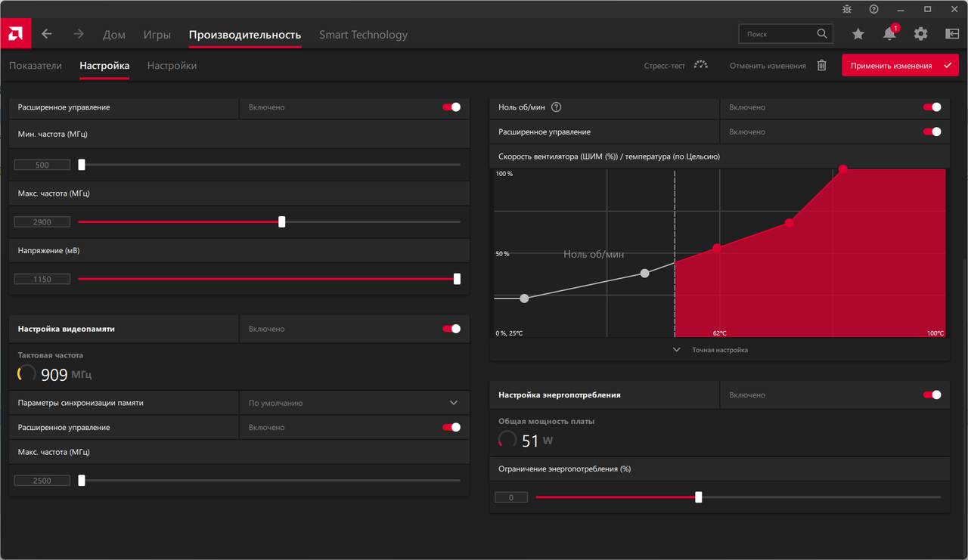Open memory timing dropdown По умолчанию

pyautogui.click(x=354, y=403)
